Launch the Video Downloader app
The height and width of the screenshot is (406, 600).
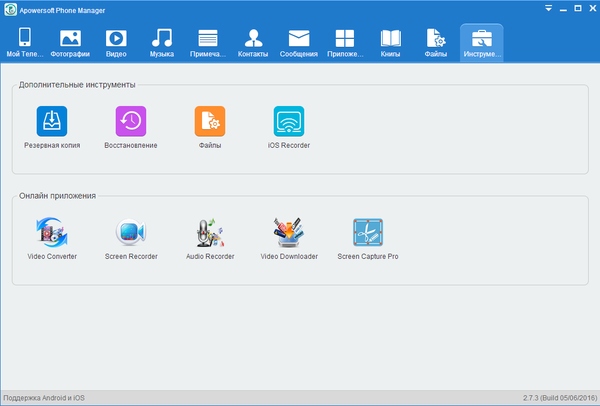tap(289, 234)
